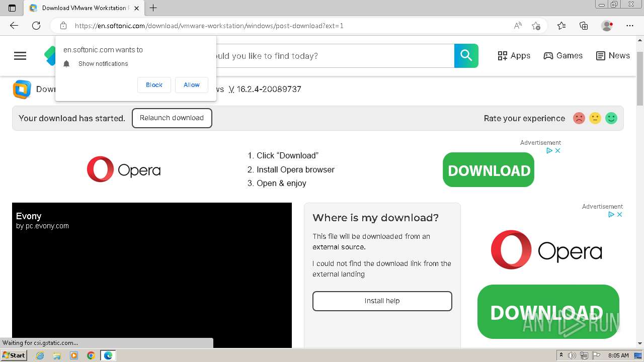
Task: Close the sidebar Opera advertisement
Action: tap(620, 214)
